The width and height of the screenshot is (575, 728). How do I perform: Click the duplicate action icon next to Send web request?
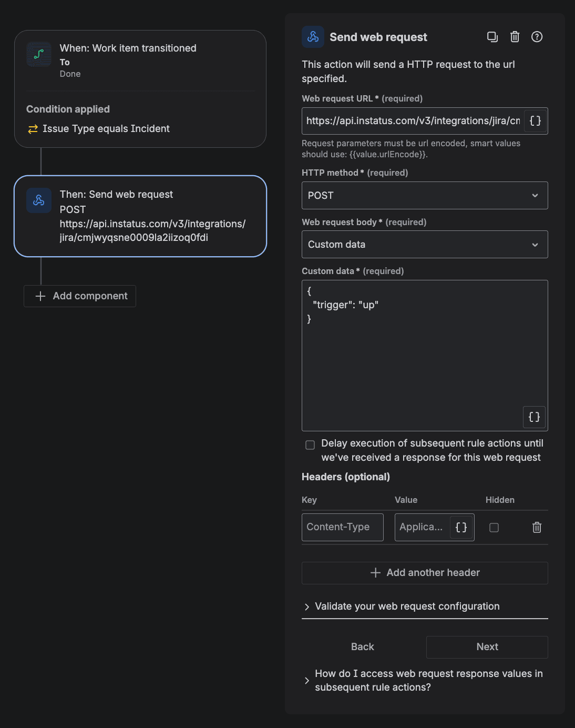tap(491, 37)
